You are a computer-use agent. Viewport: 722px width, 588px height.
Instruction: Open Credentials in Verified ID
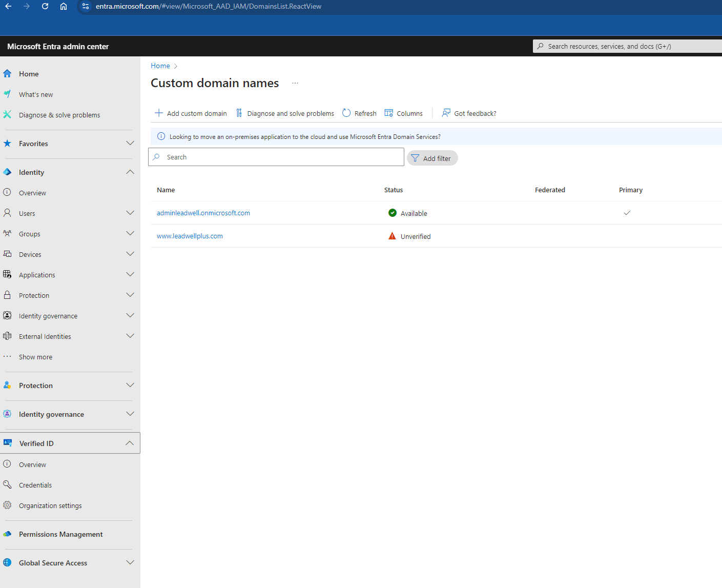coord(35,485)
